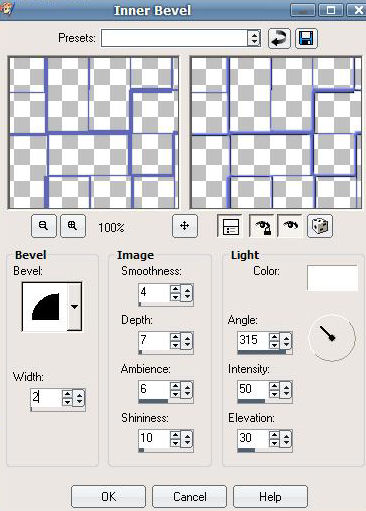Click the Light Color white swatch
This screenshot has width=366, height=511.
pos(332,278)
